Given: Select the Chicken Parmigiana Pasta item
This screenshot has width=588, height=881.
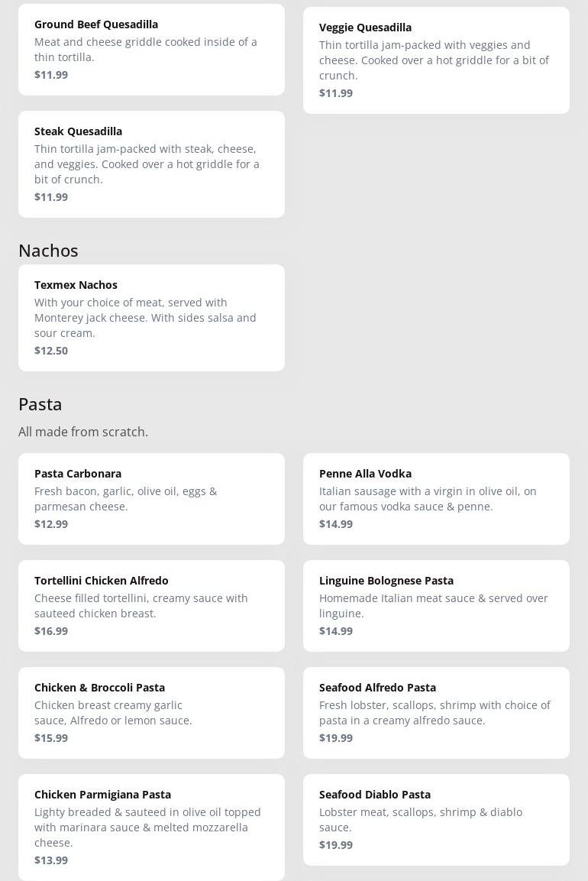Looking at the screenshot, I should [151, 827].
